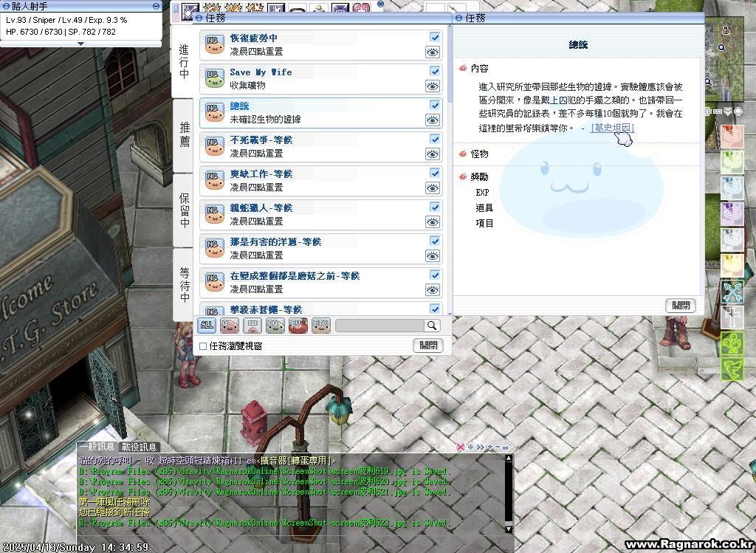Expand the minimap options chevron
The image size is (756, 553).
727,111
